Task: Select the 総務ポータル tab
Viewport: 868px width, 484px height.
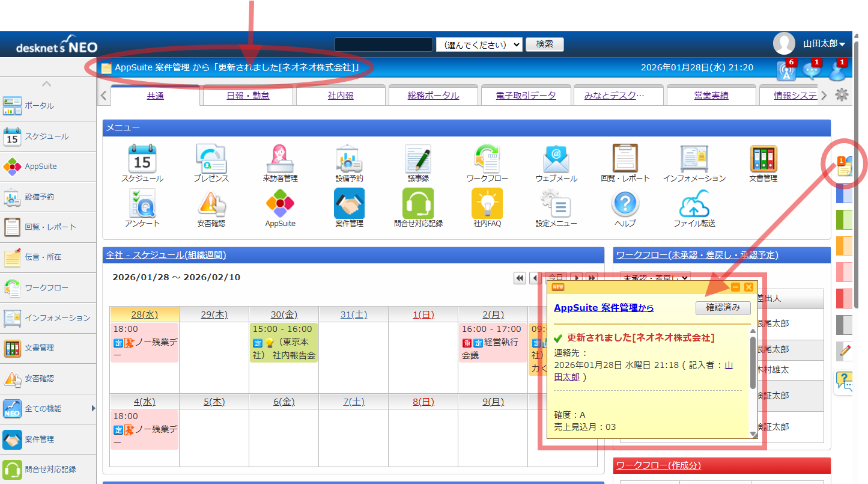Action: [432, 96]
